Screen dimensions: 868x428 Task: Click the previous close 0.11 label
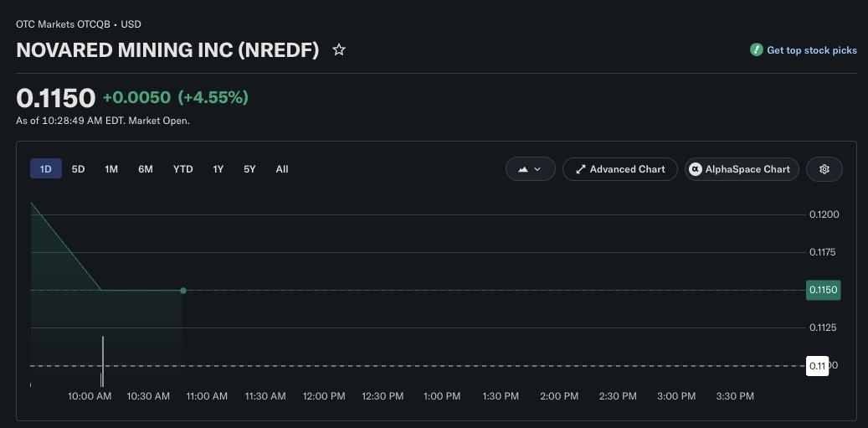tap(817, 366)
